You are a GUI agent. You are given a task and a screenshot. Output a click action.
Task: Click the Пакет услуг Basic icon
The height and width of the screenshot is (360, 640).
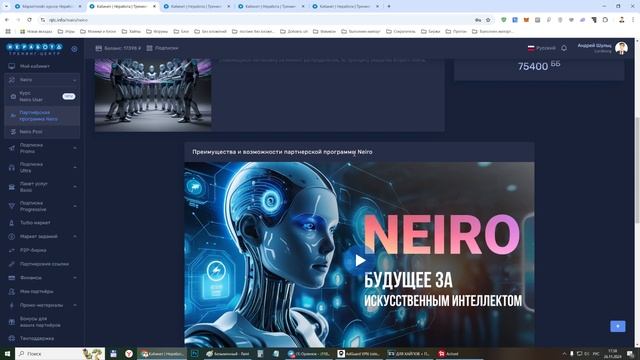12,187
